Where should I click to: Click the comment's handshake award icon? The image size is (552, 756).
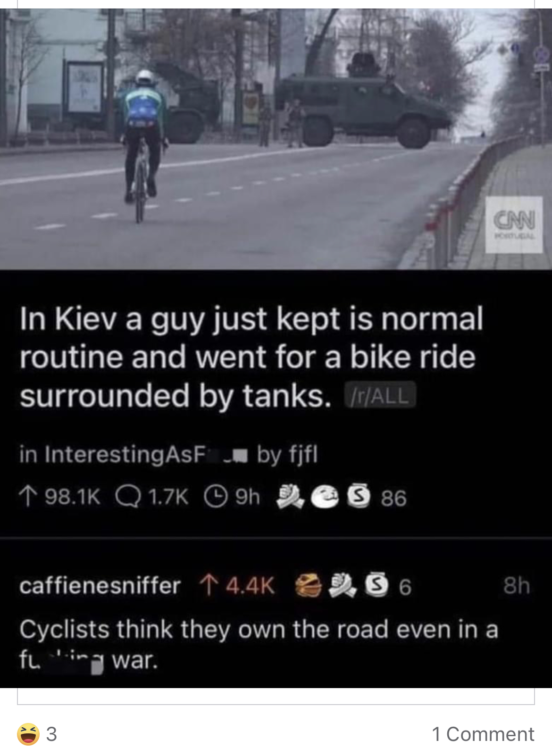pyautogui.click(x=343, y=585)
